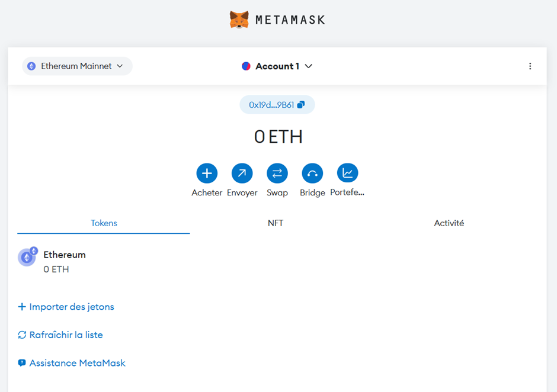Switch to the NFT tab
Screen dimensions: 557x392
click(276, 223)
